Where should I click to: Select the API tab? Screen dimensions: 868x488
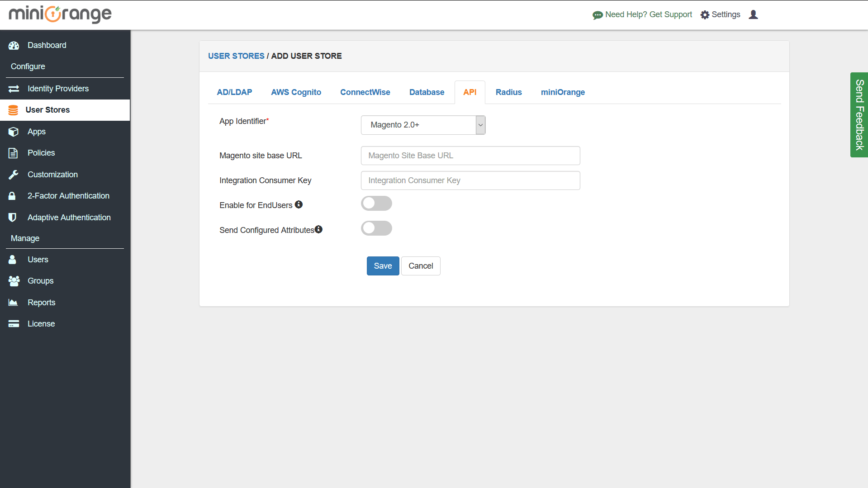(470, 92)
